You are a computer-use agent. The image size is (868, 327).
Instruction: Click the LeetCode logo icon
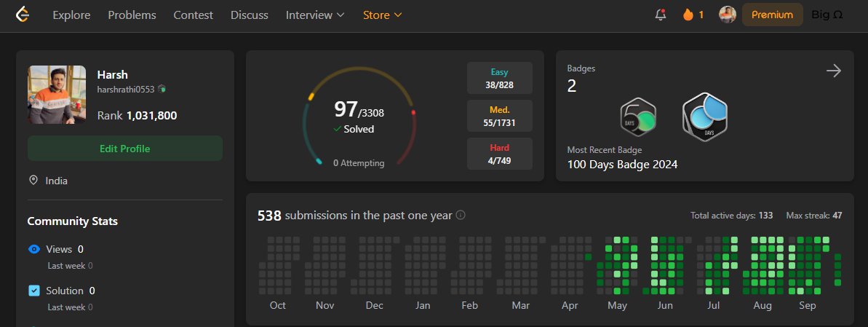click(x=22, y=15)
